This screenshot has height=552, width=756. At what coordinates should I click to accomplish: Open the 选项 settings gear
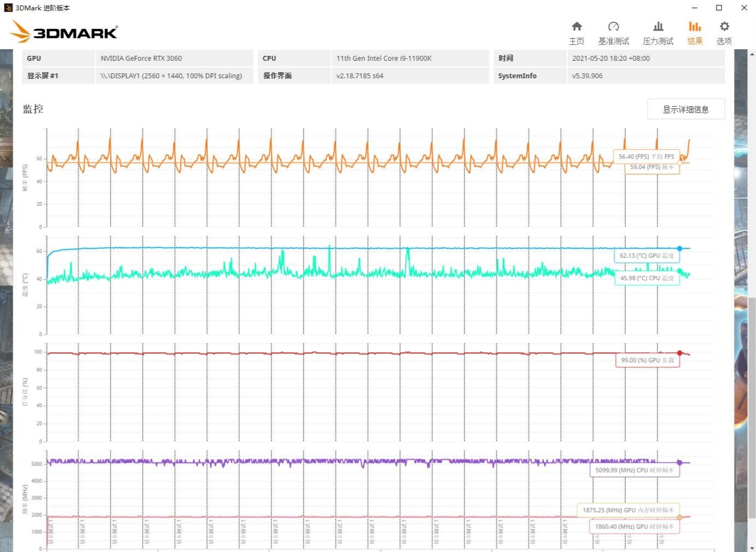click(724, 32)
